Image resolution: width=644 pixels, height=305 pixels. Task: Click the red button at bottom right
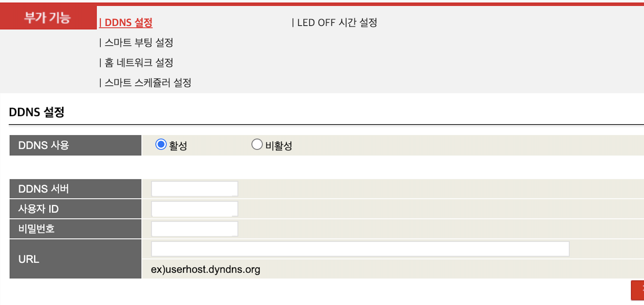637,290
